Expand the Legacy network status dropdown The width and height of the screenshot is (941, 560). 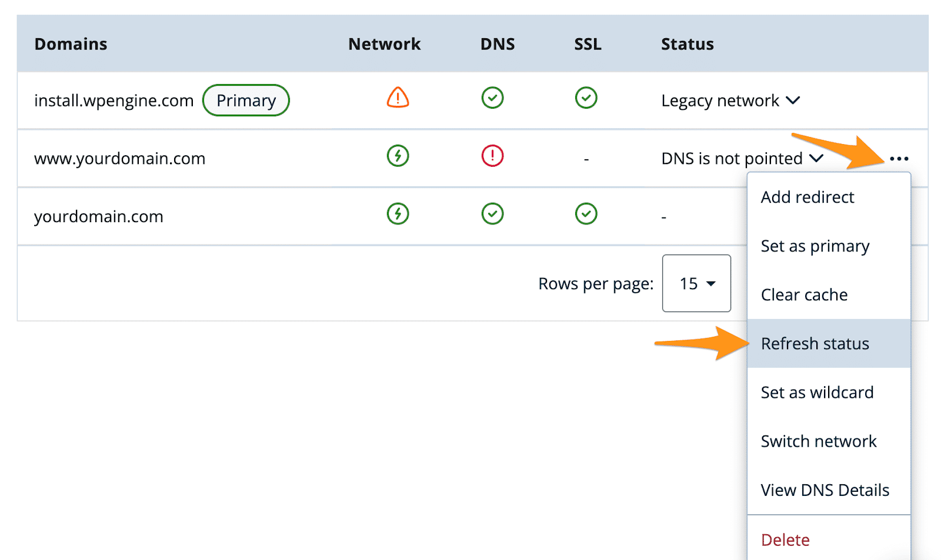[x=793, y=100]
